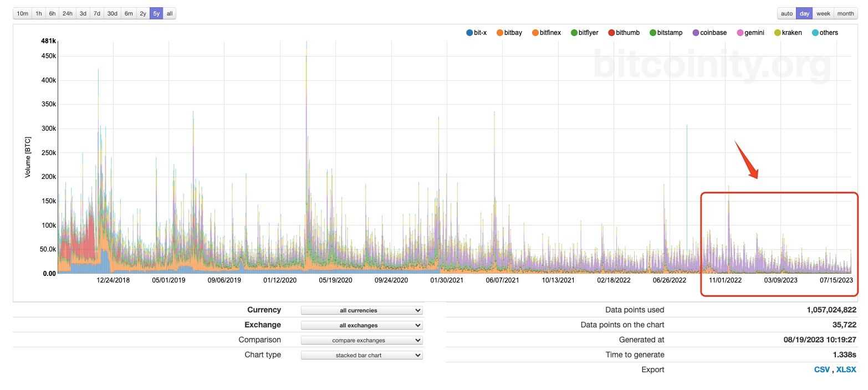Click the bithumb red legend marker
The image size is (868, 390).
611,33
